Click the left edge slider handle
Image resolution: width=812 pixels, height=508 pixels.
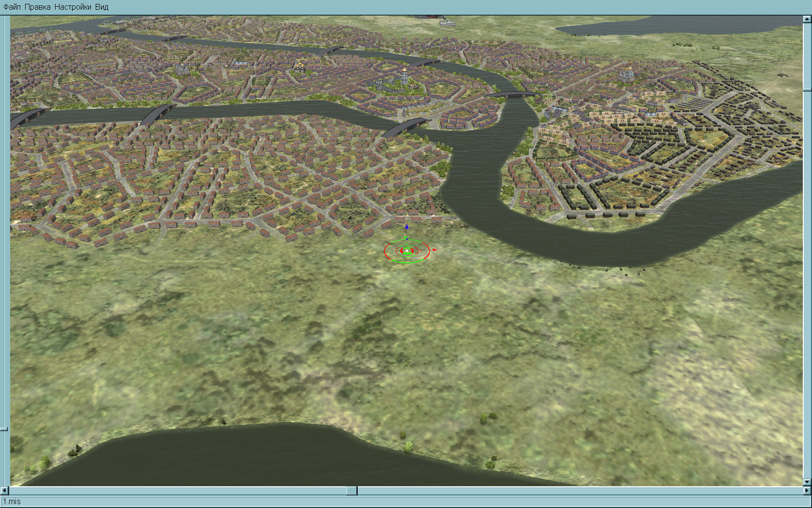4,429
